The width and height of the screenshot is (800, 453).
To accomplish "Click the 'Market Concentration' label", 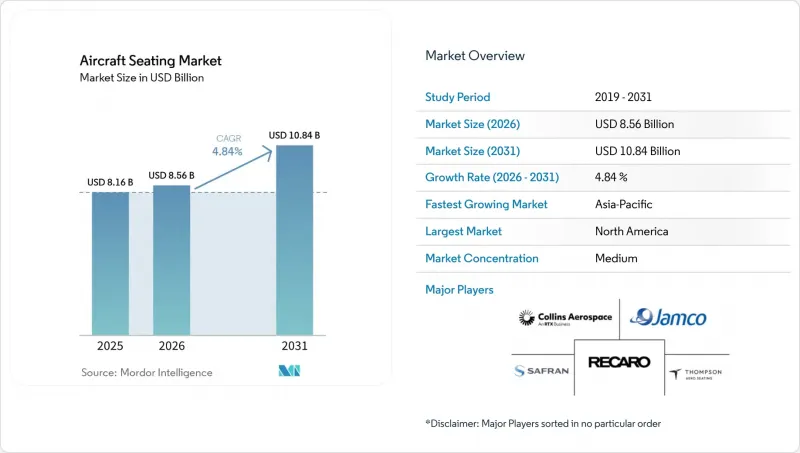I will click(x=482, y=259).
